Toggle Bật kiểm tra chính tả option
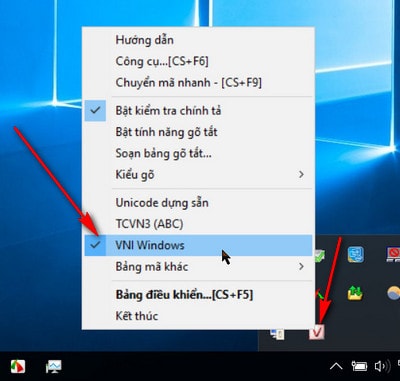This screenshot has height=381, width=400. pos(198,111)
